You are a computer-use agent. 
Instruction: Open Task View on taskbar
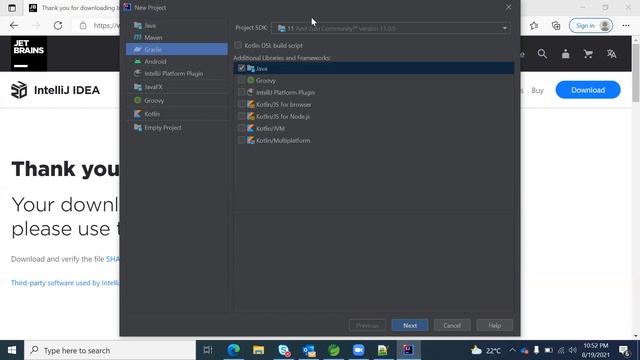click(208, 350)
